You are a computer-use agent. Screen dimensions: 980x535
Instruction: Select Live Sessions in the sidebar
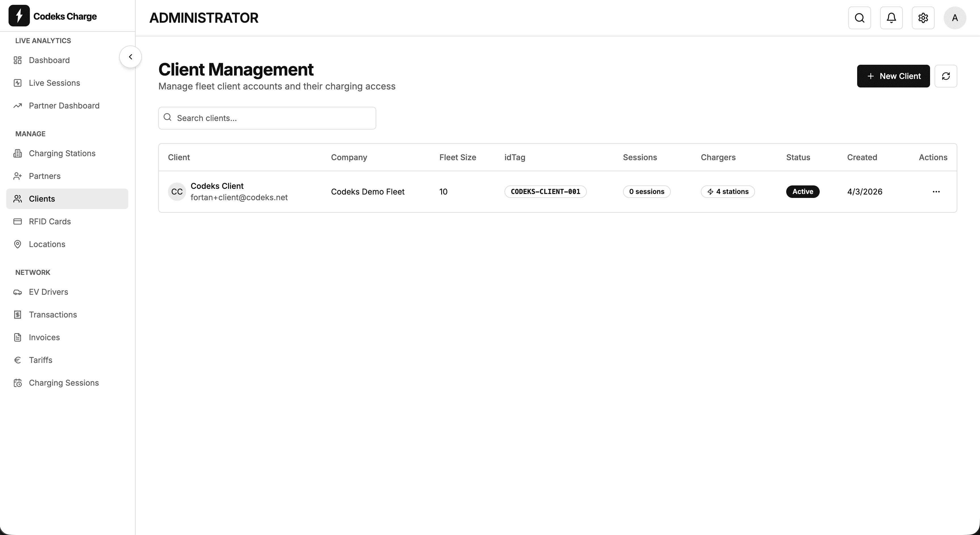pyautogui.click(x=54, y=83)
